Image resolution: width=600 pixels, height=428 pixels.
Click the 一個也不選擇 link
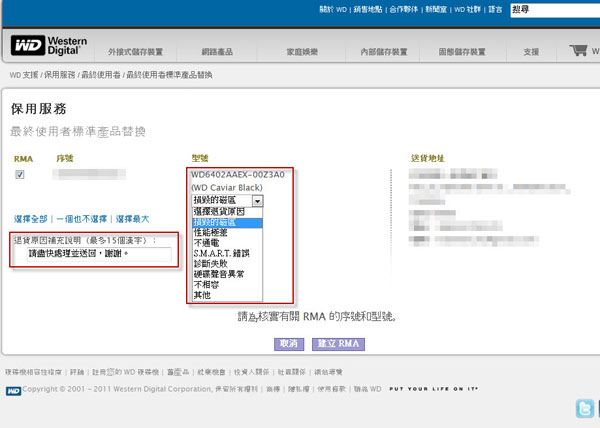click(82, 219)
